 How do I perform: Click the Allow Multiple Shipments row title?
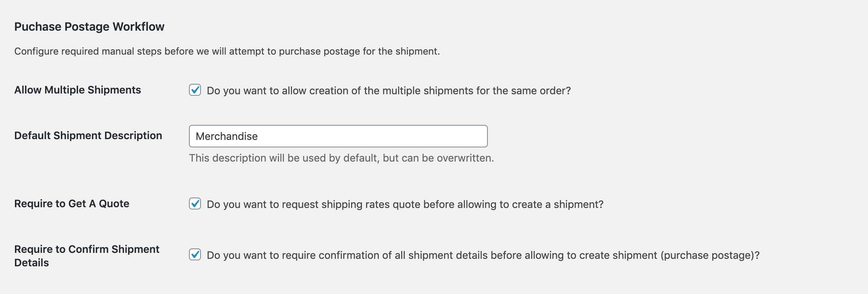point(78,90)
